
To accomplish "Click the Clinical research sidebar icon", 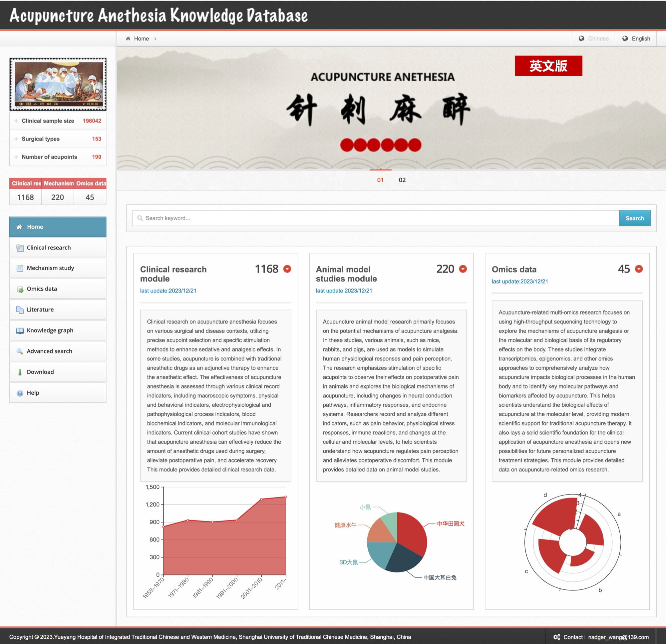I will [x=20, y=248].
